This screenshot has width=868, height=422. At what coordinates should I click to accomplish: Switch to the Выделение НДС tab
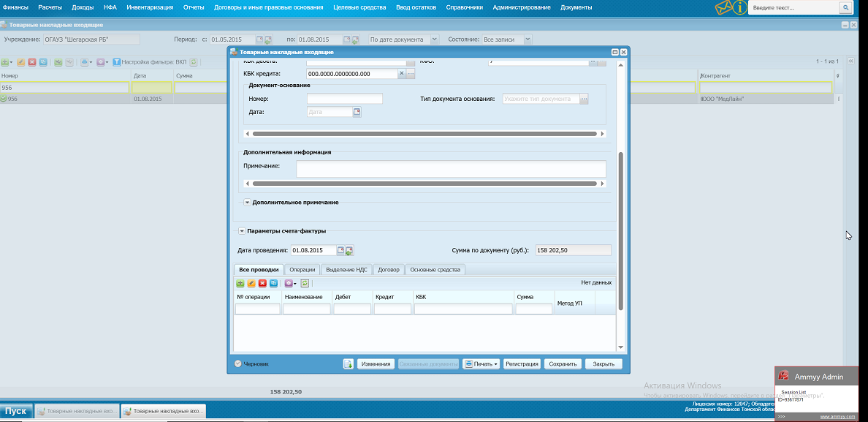pyautogui.click(x=346, y=270)
